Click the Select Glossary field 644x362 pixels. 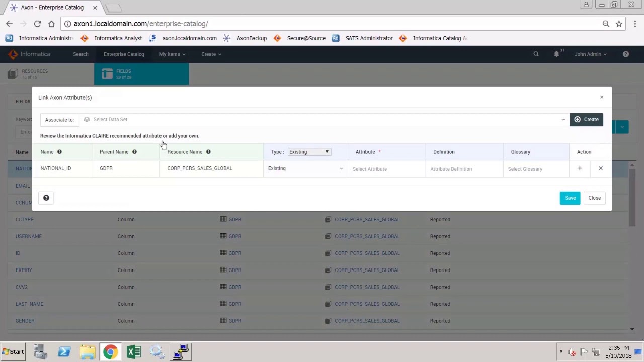pyautogui.click(x=536, y=169)
